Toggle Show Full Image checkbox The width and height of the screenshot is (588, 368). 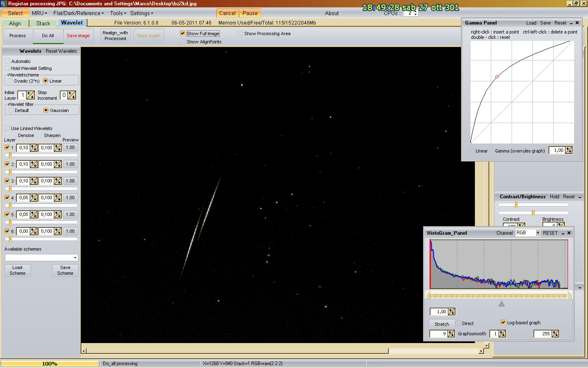point(183,34)
